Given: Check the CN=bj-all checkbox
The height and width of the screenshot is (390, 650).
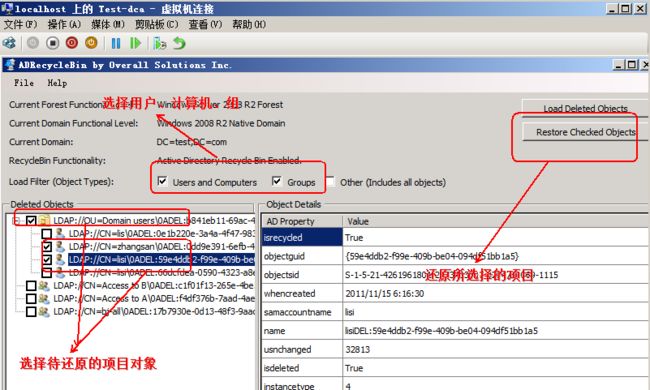Looking at the screenshot, I should click(x=31, y=311).
